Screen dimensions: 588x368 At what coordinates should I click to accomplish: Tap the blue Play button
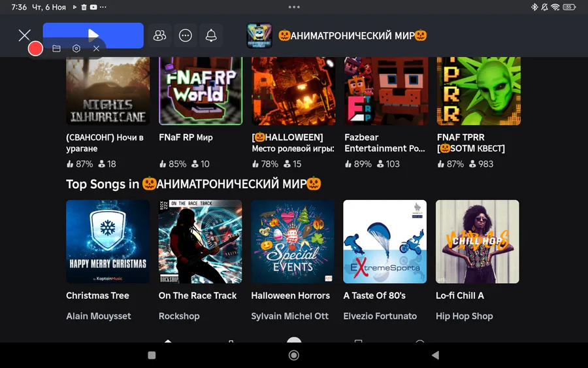[93, 35]
